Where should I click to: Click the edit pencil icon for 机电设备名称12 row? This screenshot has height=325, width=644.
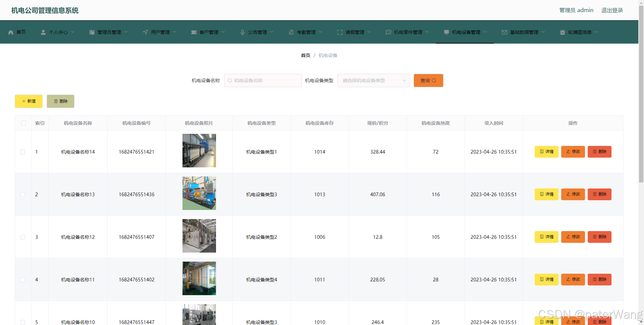[568, 237]
